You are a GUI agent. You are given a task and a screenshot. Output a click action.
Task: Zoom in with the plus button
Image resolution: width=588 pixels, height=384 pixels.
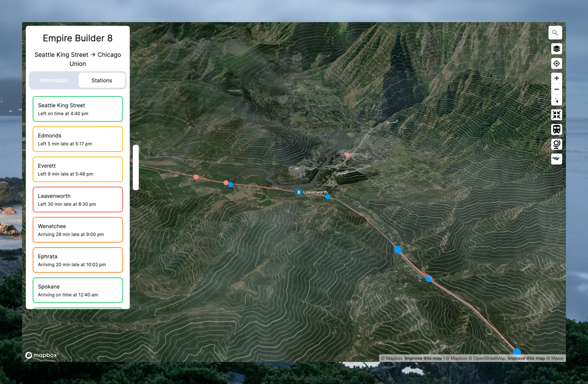556,78
